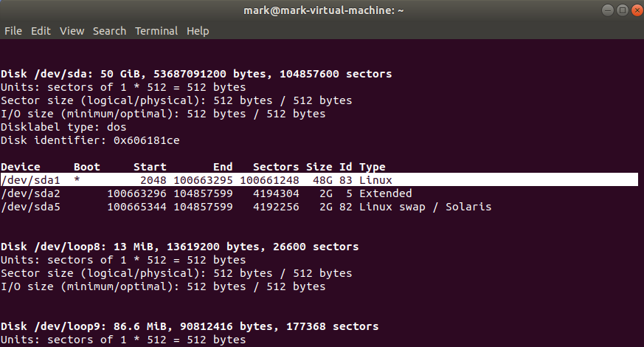Click '26600 sectors' in loop8 heading
This screenshot has width=644, height=347.
tap(316, 247)
